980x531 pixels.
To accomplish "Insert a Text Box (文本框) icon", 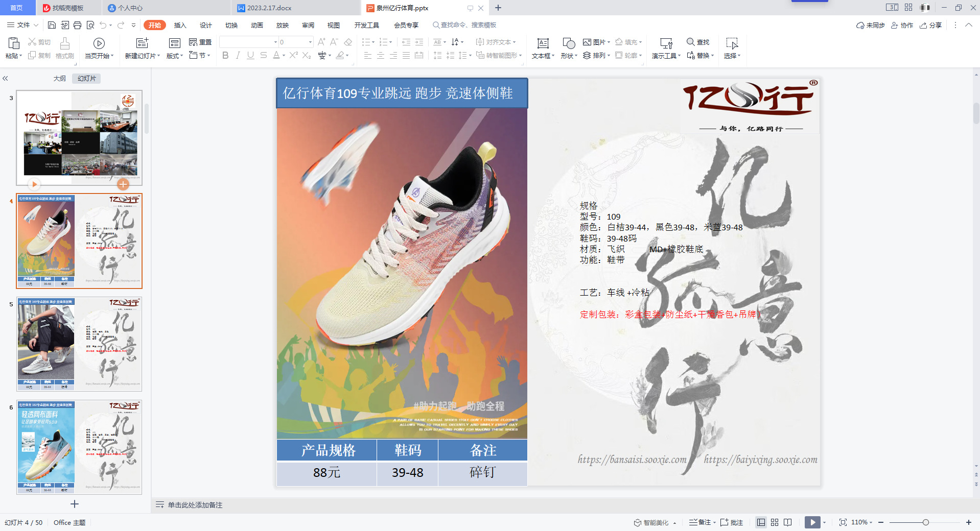I will pyautogui.click(x=543, y=43).
